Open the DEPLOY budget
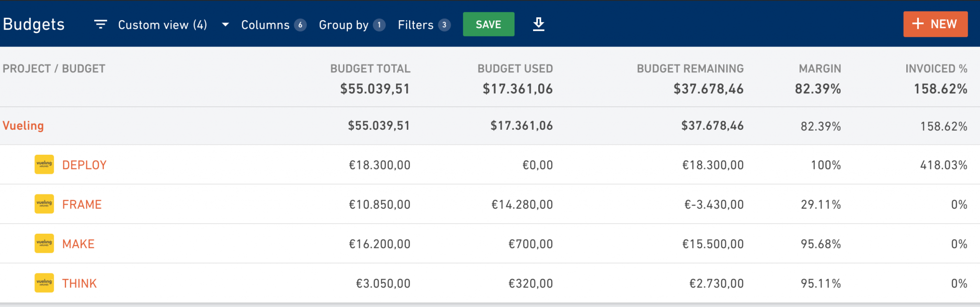This screenshot has width=980, height=307. coord(84,165)
